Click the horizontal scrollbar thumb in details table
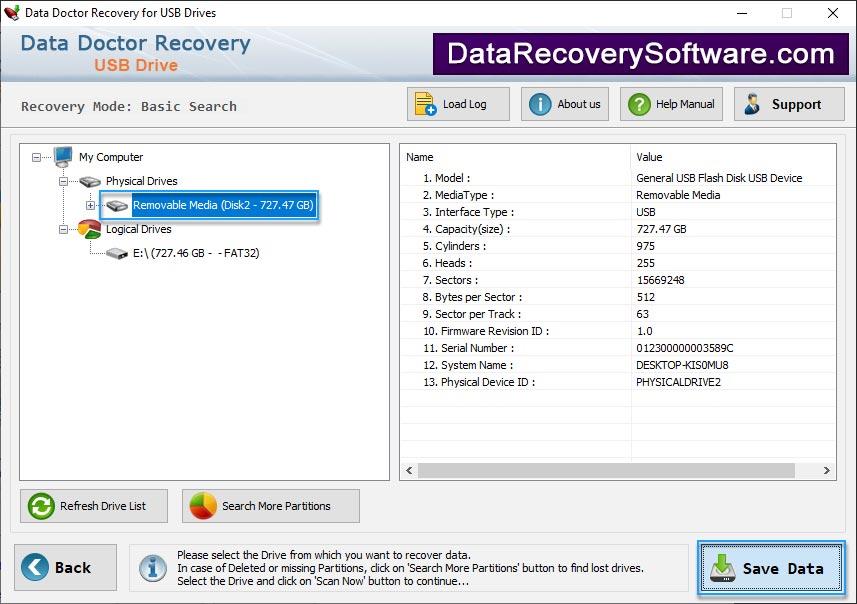 (x=606, y=471)
